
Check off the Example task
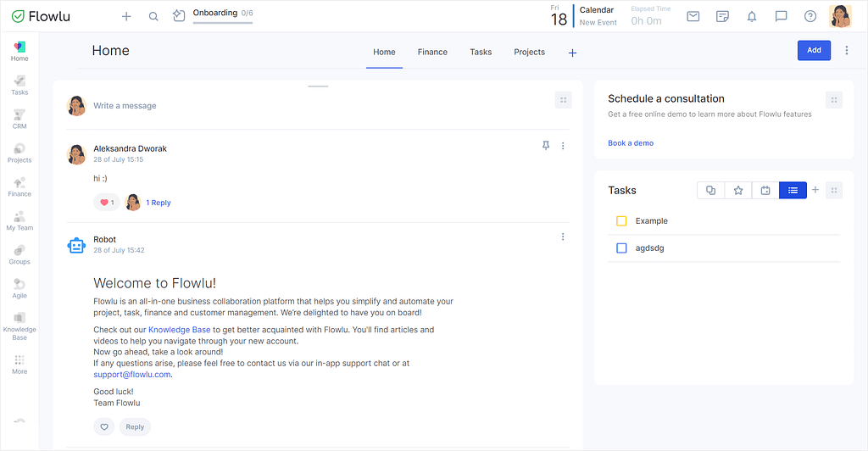621,220
